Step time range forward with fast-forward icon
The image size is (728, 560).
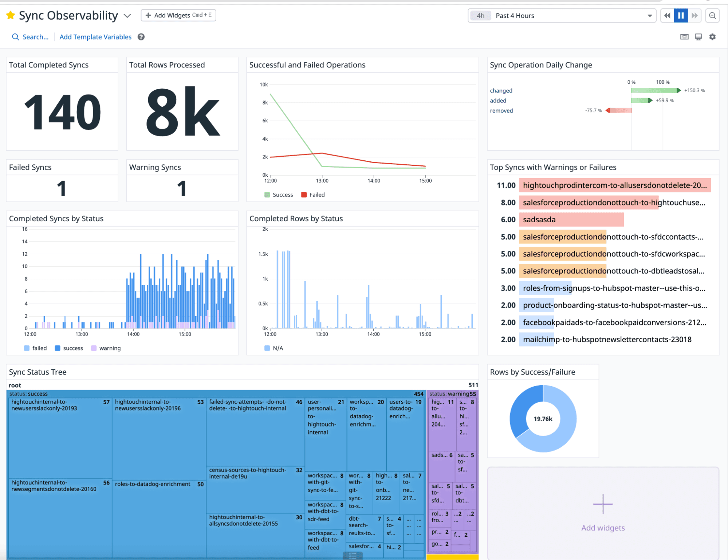click(694, 16)
